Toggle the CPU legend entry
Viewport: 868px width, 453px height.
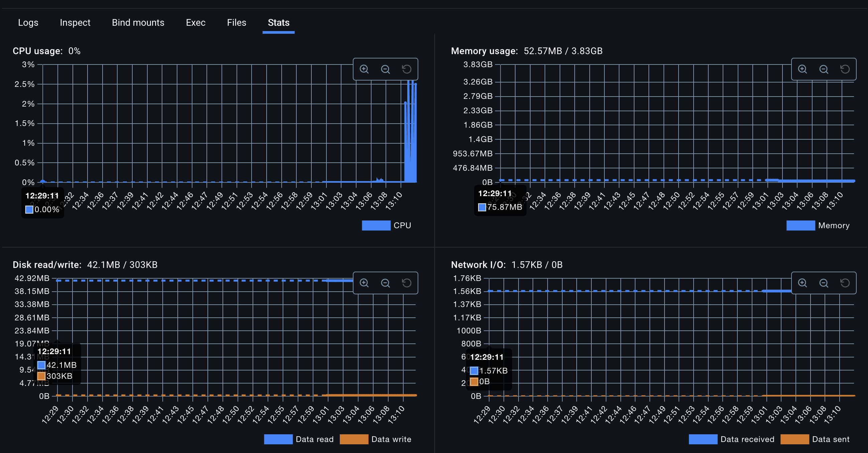point(387,225)
